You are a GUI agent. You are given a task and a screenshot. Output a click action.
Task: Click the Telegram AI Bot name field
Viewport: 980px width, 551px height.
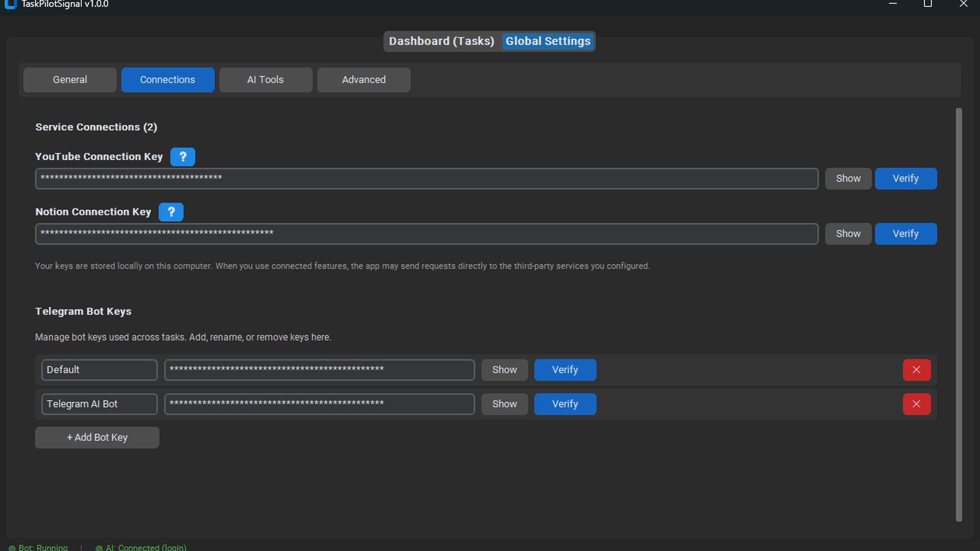pos(99,404)
